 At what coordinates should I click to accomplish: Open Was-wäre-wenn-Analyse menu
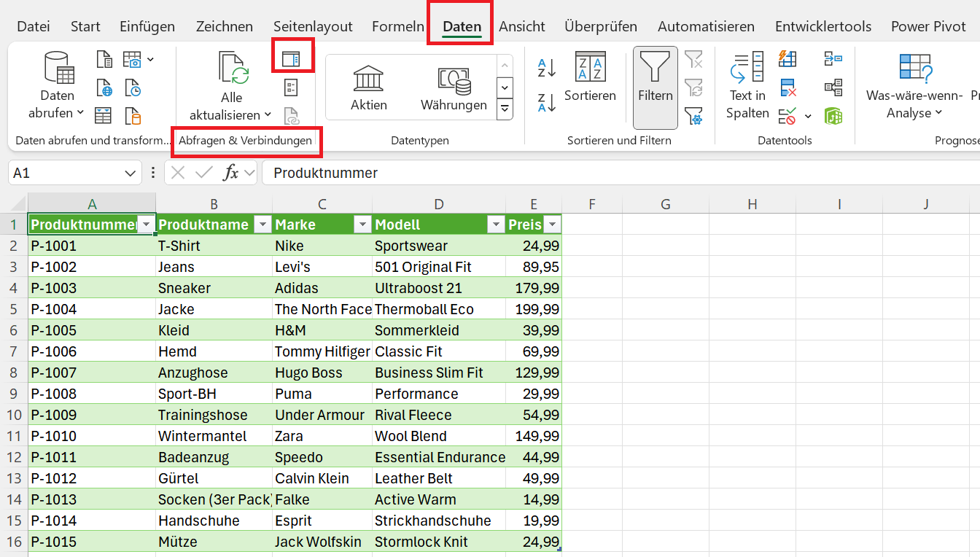[x=915, y=86]
